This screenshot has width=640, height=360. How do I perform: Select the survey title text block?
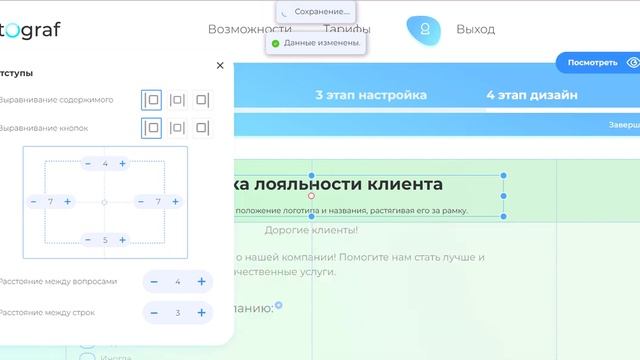click(x=339, y=184)
